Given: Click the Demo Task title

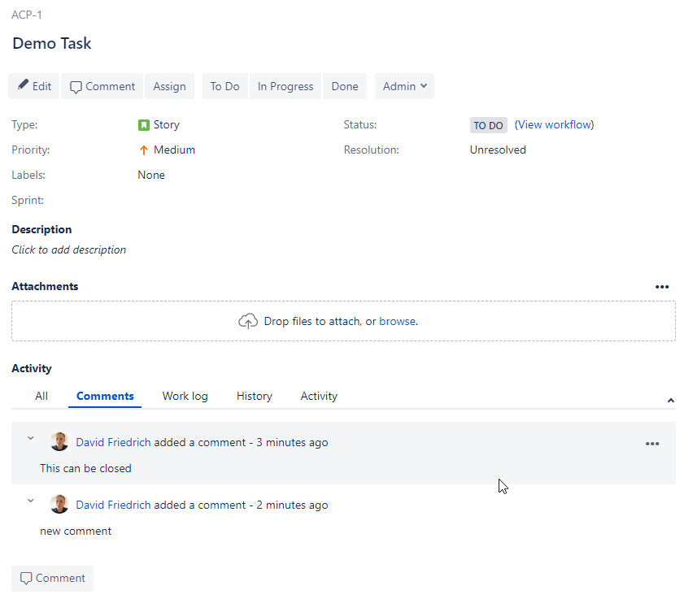Looking at the screenshot, I should (x=52, y=43).
